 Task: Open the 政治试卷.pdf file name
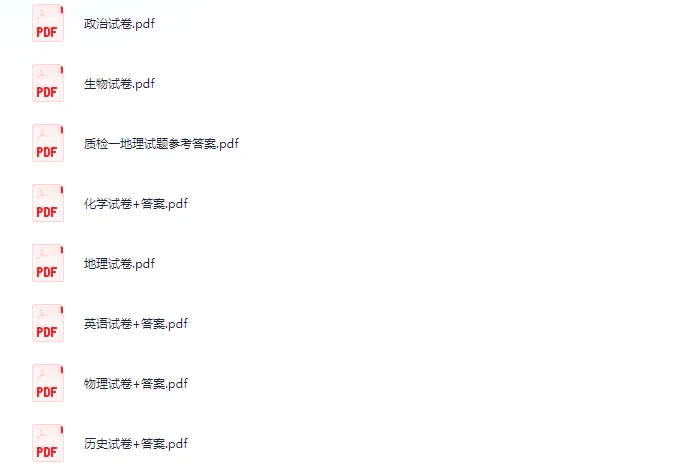[119, 24]
